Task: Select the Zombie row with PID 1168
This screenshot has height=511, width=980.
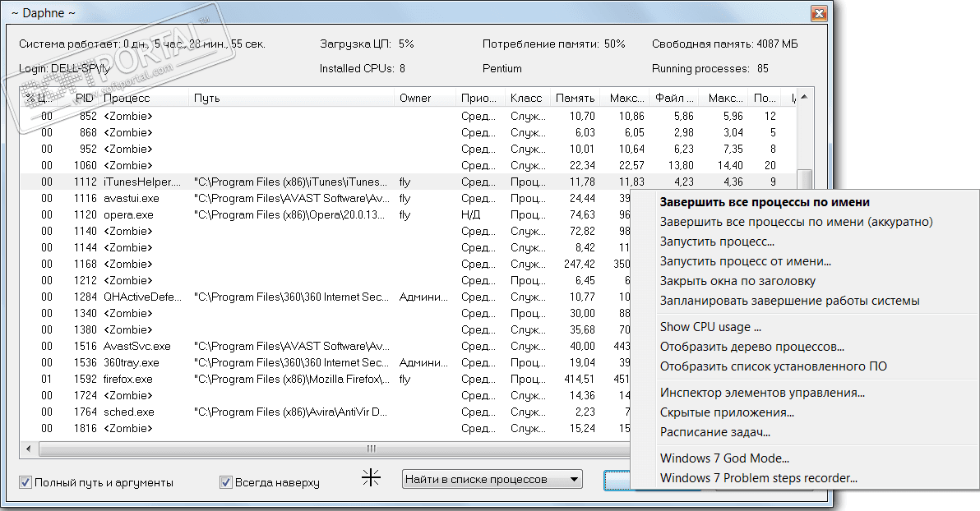Action: point(325,264)
